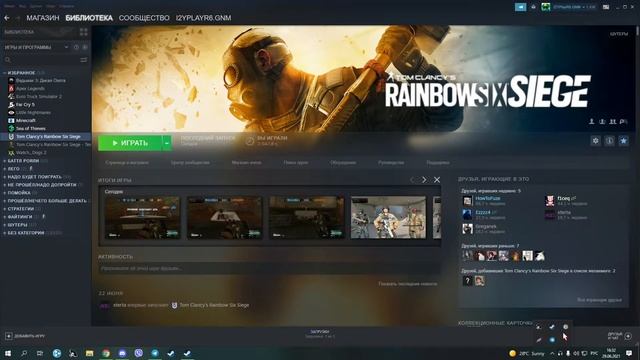
Task: Show game info icon
Action: tap(609, 141)
